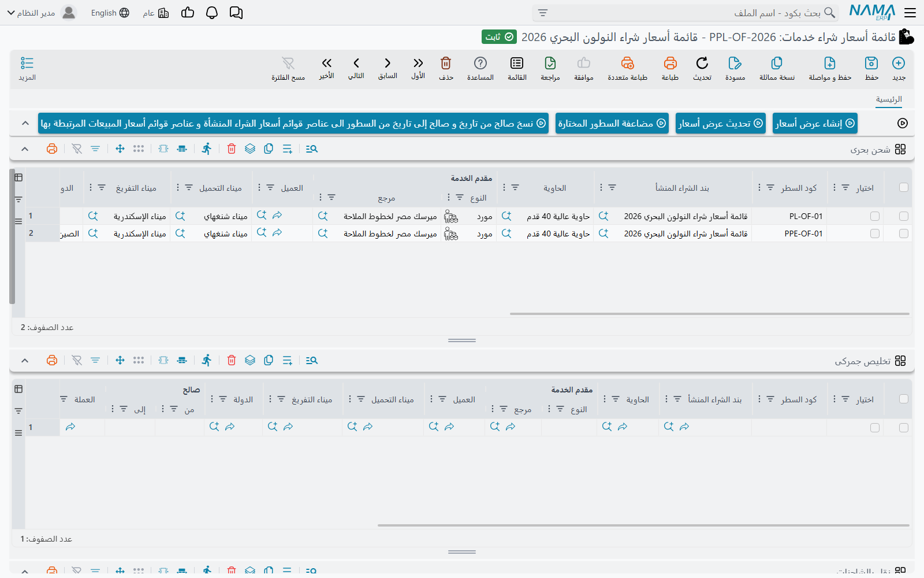This screenshot has height=578, width=924.
Task: Collapse the شحن بحري section chevron
Action: point(25,149)
